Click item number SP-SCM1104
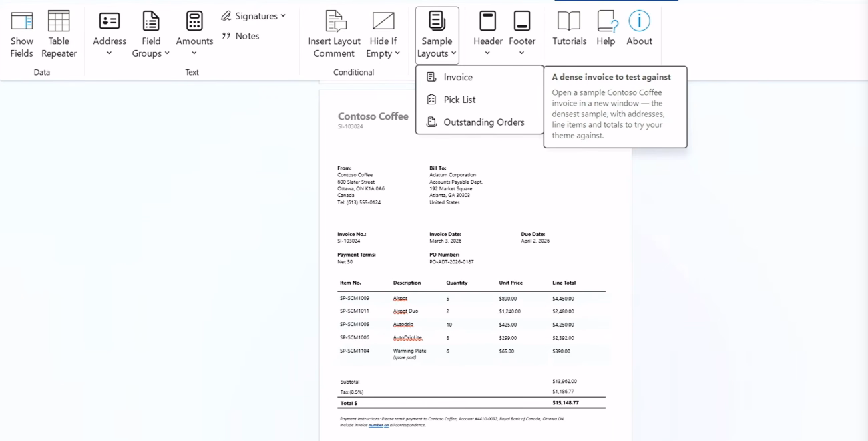The height and width of the screenshot is (441, 868). (x=355, y=351)
